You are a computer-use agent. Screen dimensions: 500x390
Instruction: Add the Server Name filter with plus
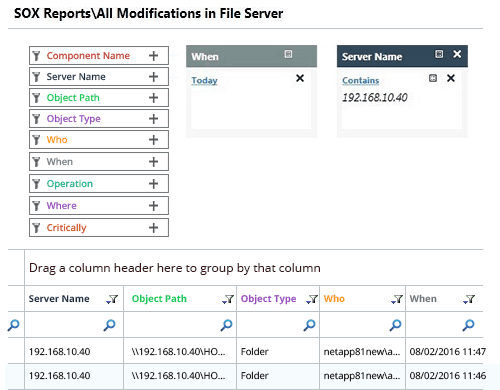pyautogui.click(x=153, y=77)
